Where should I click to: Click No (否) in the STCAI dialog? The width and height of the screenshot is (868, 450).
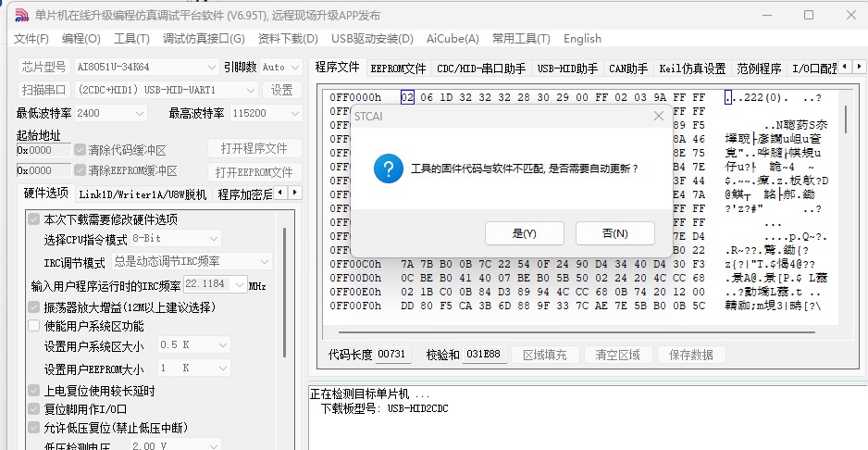(615, 233)
